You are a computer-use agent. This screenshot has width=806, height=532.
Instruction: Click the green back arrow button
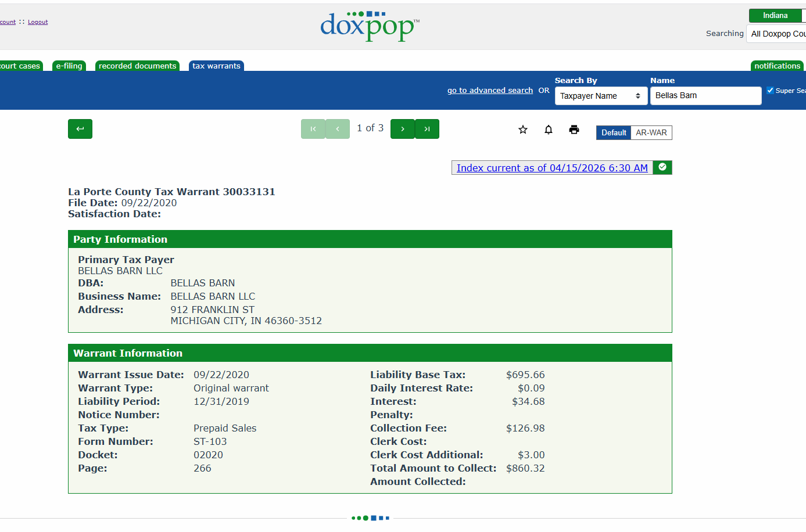click(x=80, y=129)
